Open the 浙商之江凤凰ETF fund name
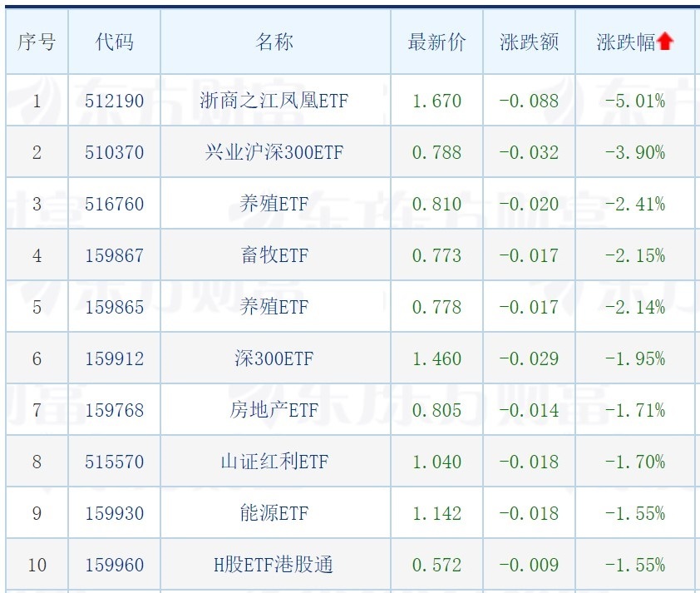This screenshot has height=593, width=700. (x=274, y=101)
